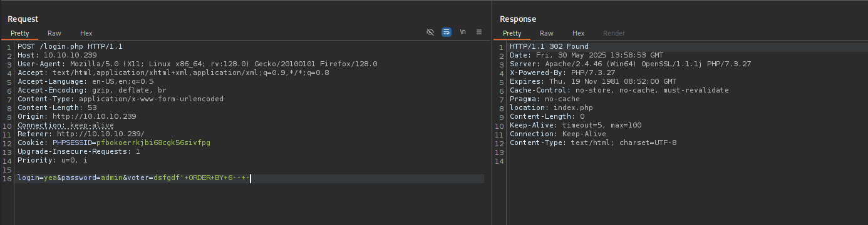Image resolution: width=868 pixels, height=225 pixels.
Task: Toggle show newline \n characters in Request
Action: [463, 32]
